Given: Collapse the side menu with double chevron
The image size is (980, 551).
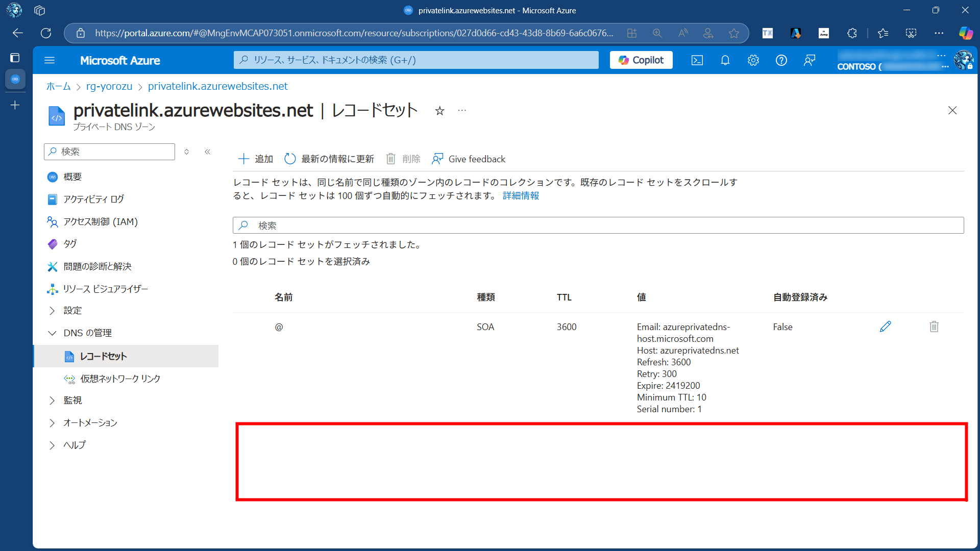Looking at the screenshot, I should (x=208, y=152).
